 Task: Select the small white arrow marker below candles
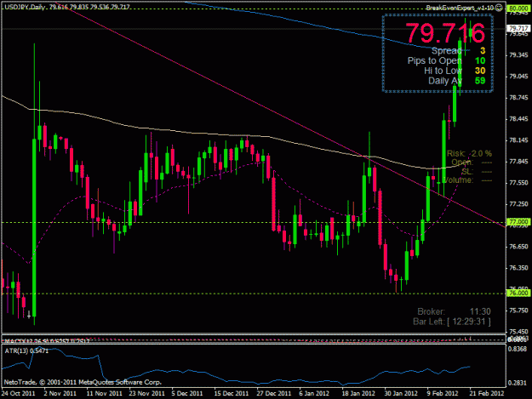point(29,314)
